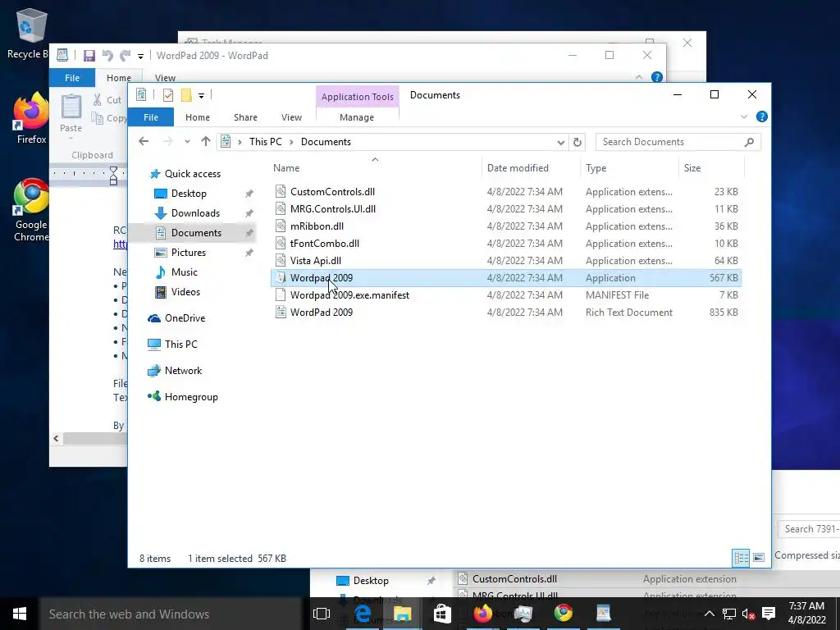Viewport: 840px width, 630px height.
Task: Click the Properties icon in Explorer quick access toolbar
Action: (x=168, y=95)
